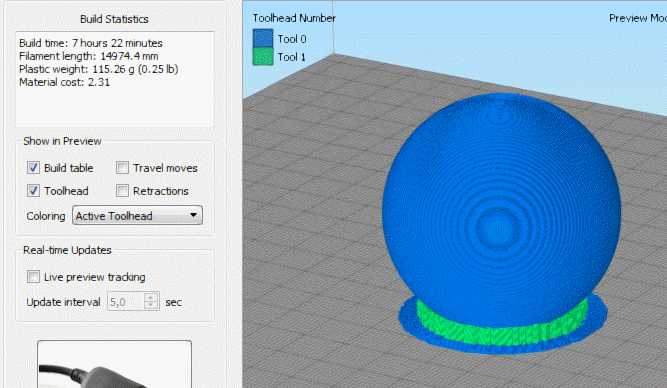Click the blue Tool 0 color swatch
This screenshot has height=388, width=667.
(x=262, y=38)
